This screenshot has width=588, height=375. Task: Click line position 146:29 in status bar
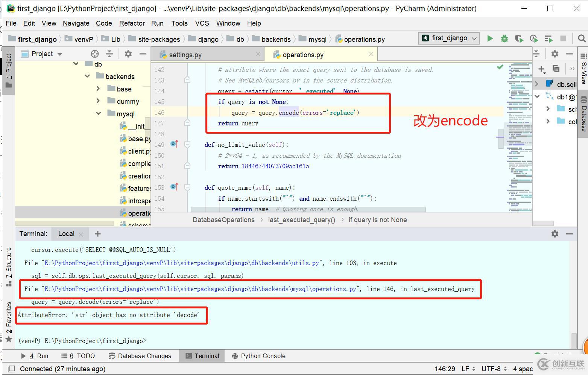(445, 369)
